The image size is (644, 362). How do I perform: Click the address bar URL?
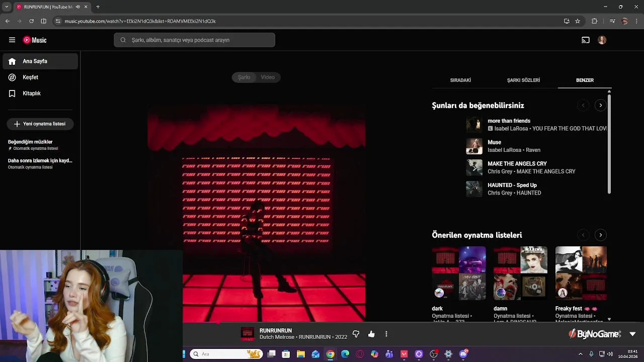point(140,21)
